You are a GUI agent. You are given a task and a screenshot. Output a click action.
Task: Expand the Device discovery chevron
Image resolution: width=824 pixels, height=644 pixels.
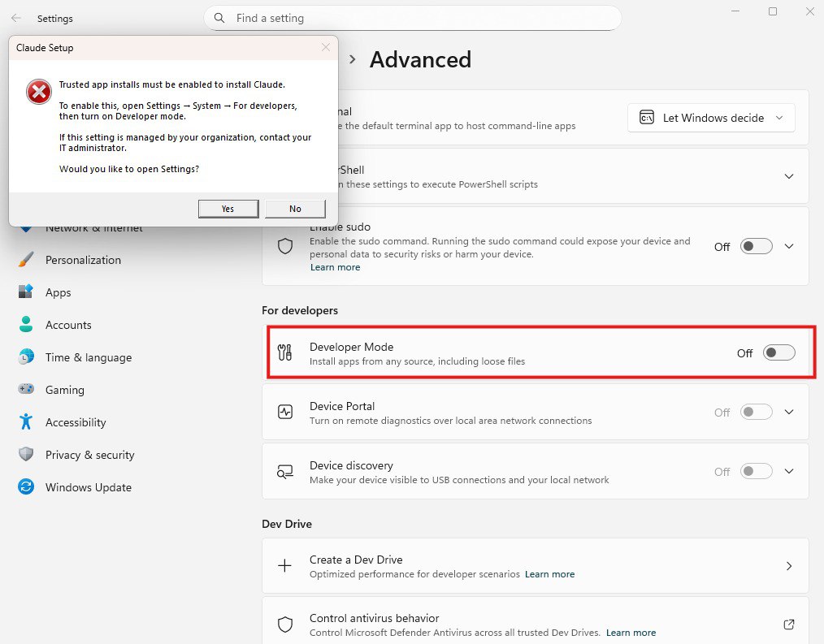[x=788, y=471]
